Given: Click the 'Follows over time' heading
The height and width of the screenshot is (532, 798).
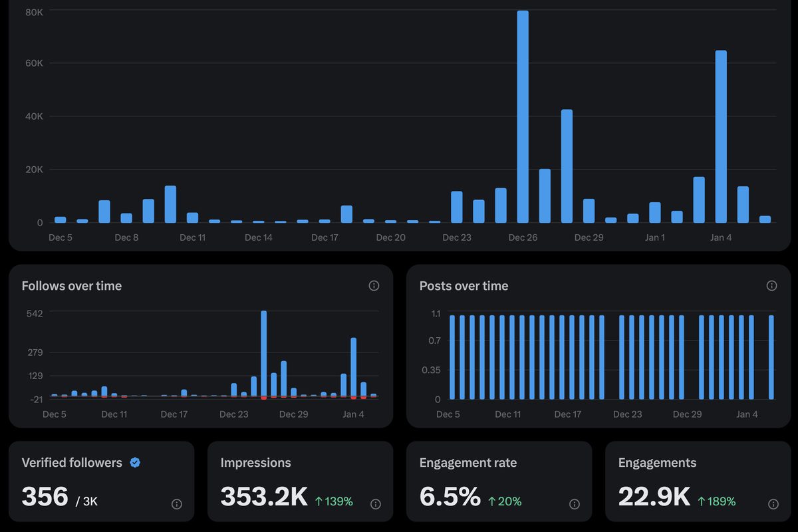Looking at the screenshot, I should pos(72,286).
